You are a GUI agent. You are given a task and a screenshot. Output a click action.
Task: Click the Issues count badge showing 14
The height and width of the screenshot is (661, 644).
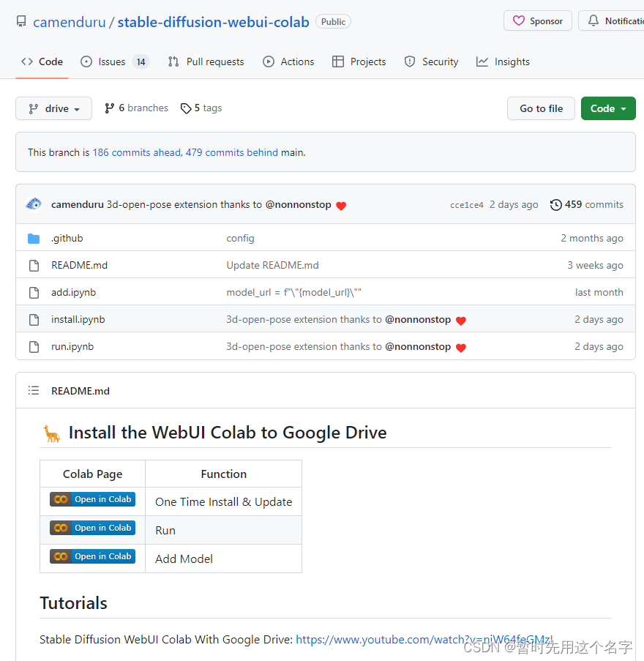point(141,62)
